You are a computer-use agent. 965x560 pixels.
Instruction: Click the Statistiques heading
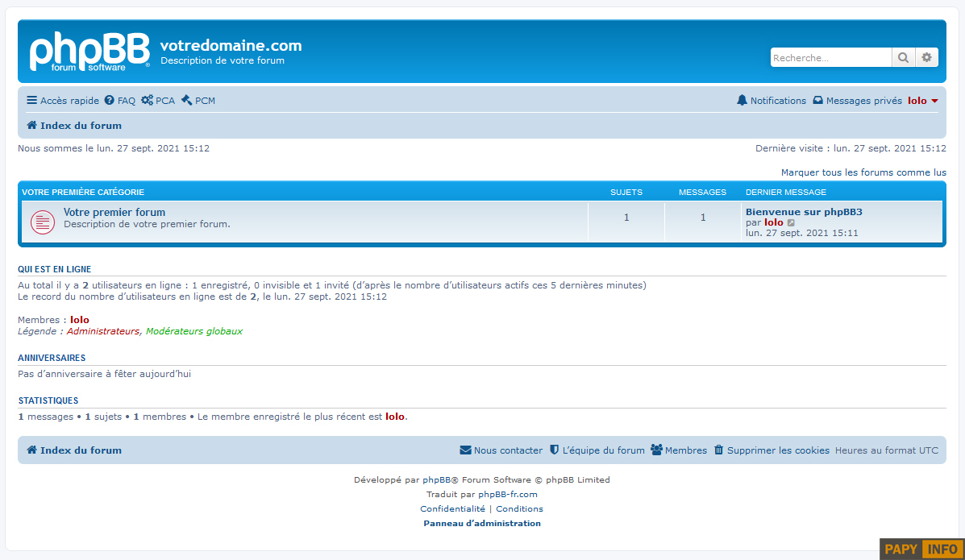click(48, 400)
